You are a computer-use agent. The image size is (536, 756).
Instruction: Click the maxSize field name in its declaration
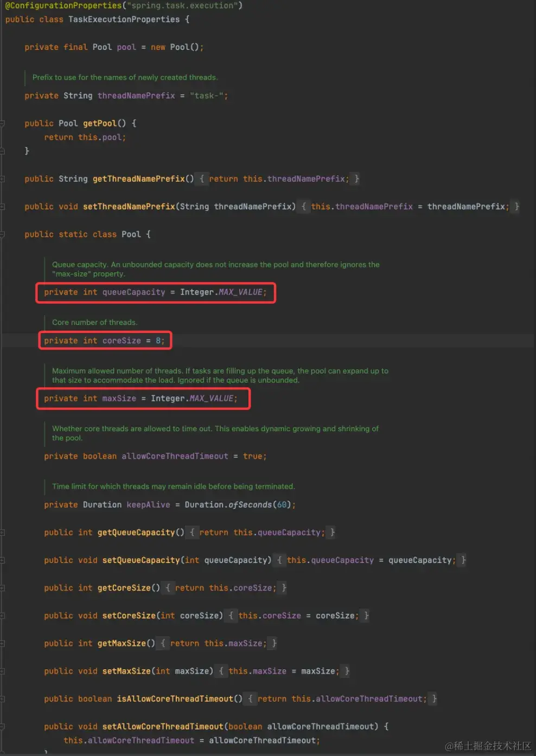(119, 399)
